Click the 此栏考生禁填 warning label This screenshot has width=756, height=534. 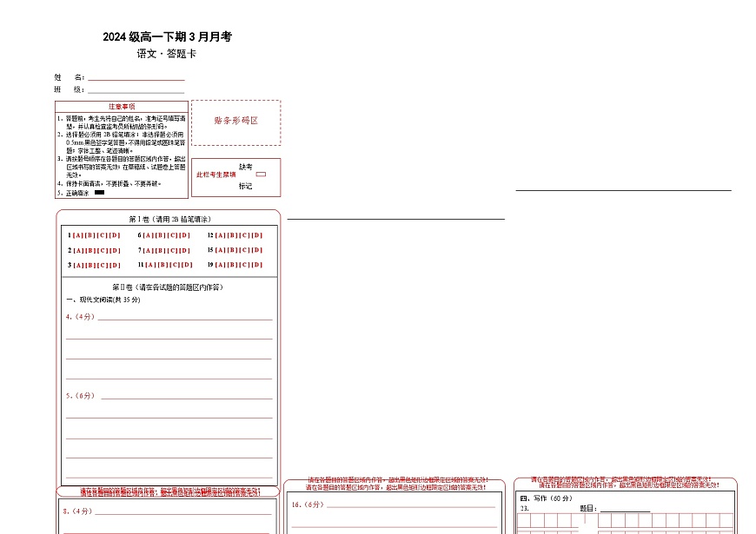[x=216, y=174]
